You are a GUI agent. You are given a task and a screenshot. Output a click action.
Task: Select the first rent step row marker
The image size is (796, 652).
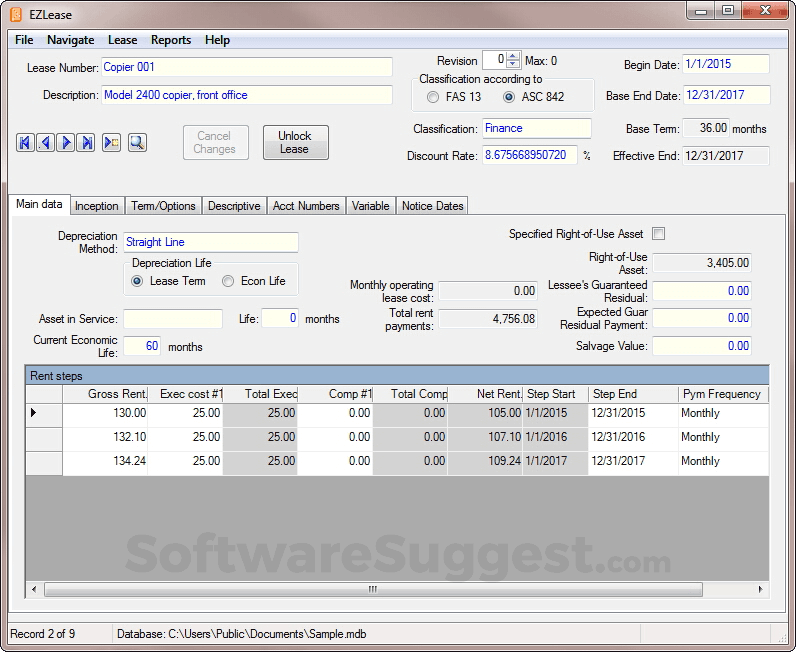click(x=35, y=413)
